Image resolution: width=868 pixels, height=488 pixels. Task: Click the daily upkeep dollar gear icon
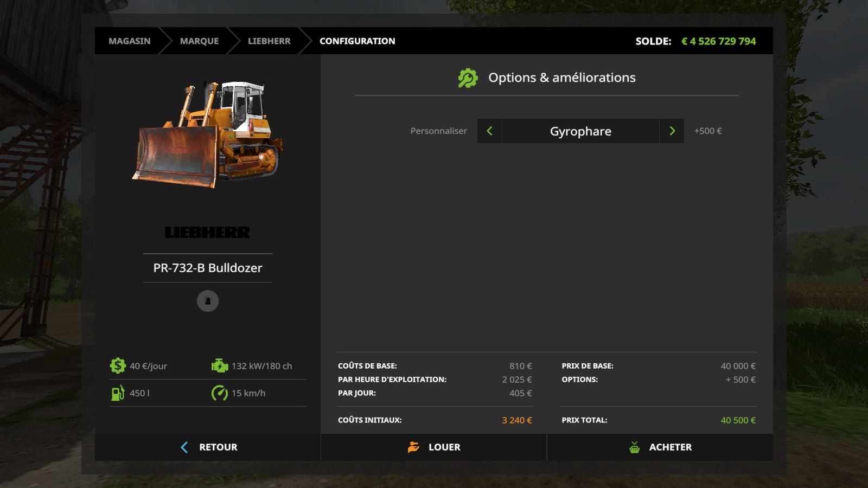pyautogui.click(x=118, y=366)
